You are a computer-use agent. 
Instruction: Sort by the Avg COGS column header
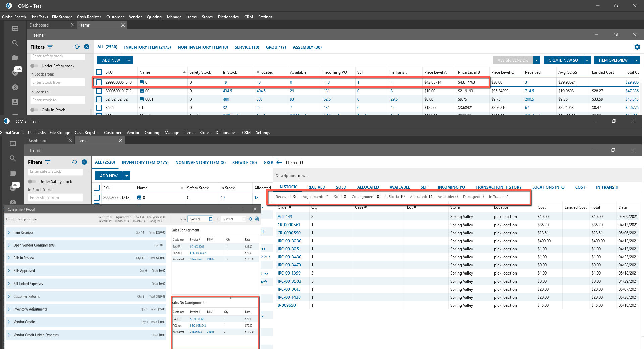click(x=568, y=72)
